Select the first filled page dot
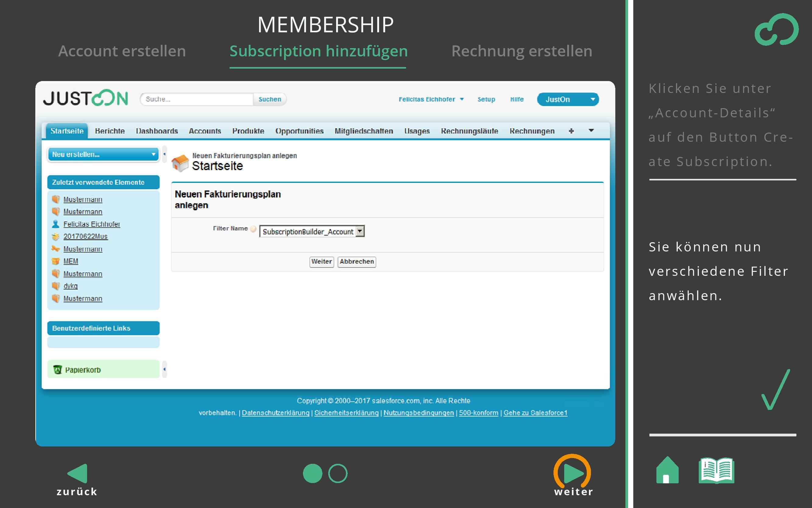This screenshot has width=812, height=508. pos(312,473)
